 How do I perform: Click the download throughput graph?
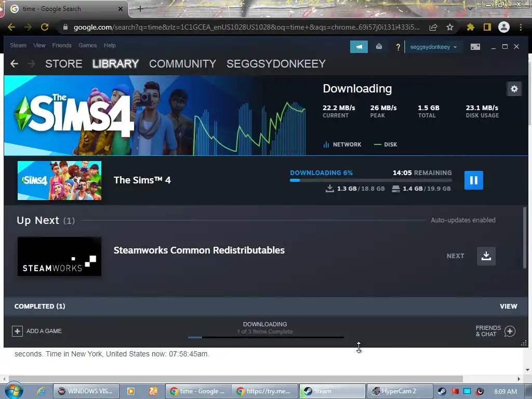pos(249,128)
